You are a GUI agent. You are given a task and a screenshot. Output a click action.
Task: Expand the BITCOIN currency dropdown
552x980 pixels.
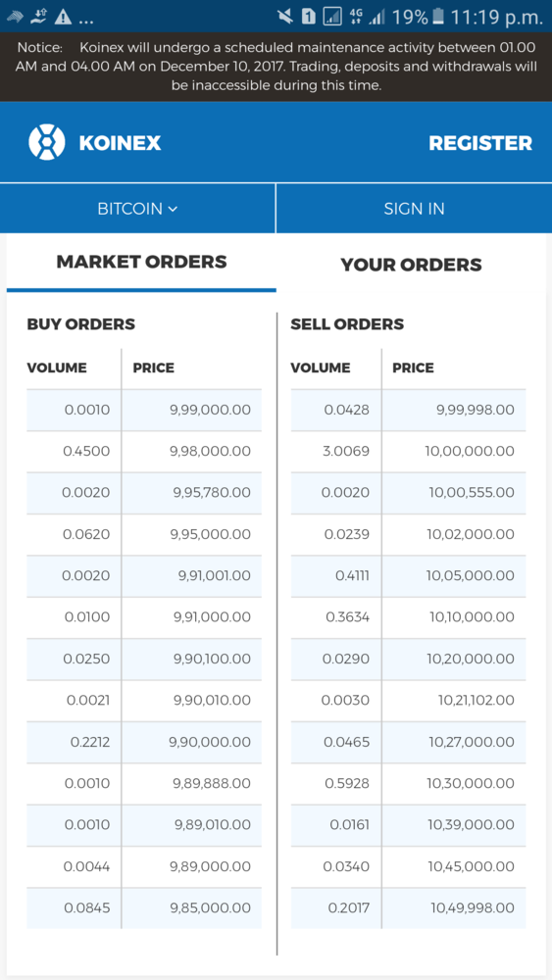click(x=137, y=208)
